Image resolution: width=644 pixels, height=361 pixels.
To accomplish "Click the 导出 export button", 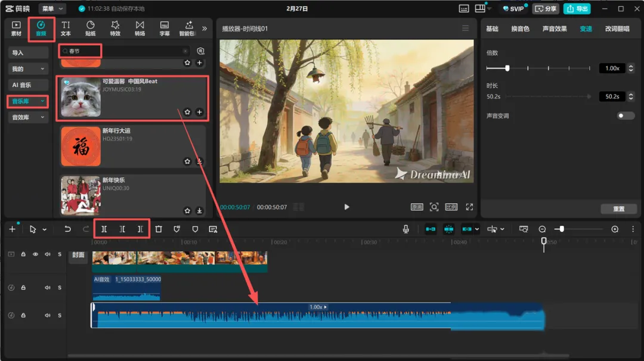I will coord(577,9).
